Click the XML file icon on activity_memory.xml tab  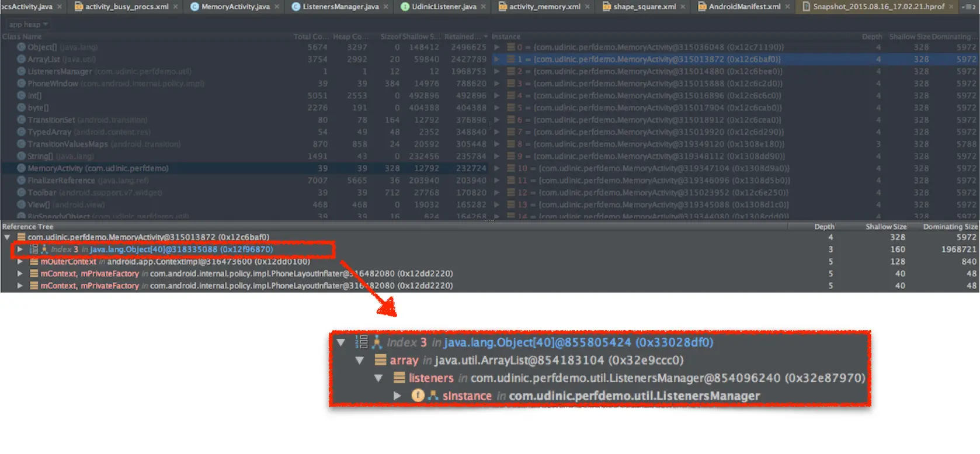point(502,6)
